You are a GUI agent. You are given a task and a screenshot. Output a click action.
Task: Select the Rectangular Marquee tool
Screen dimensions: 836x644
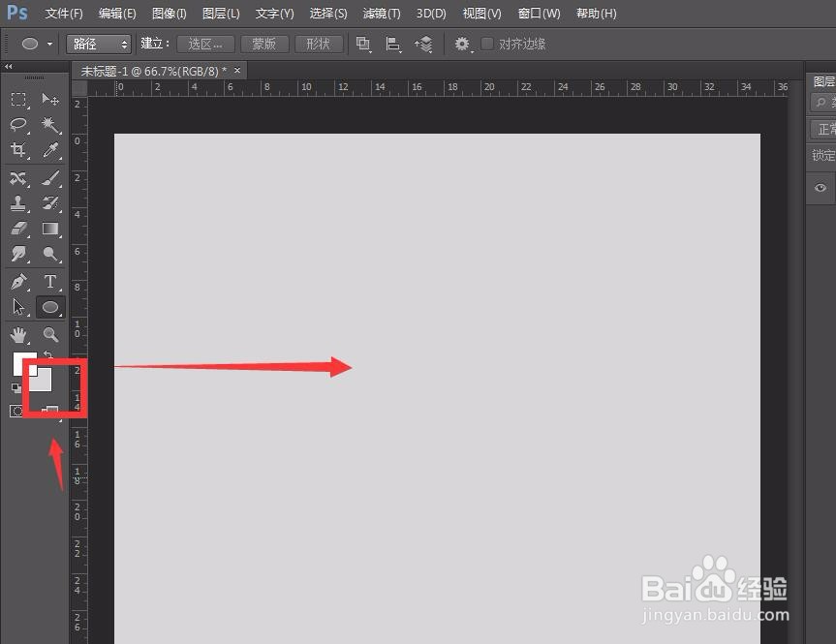pos(17,100)
